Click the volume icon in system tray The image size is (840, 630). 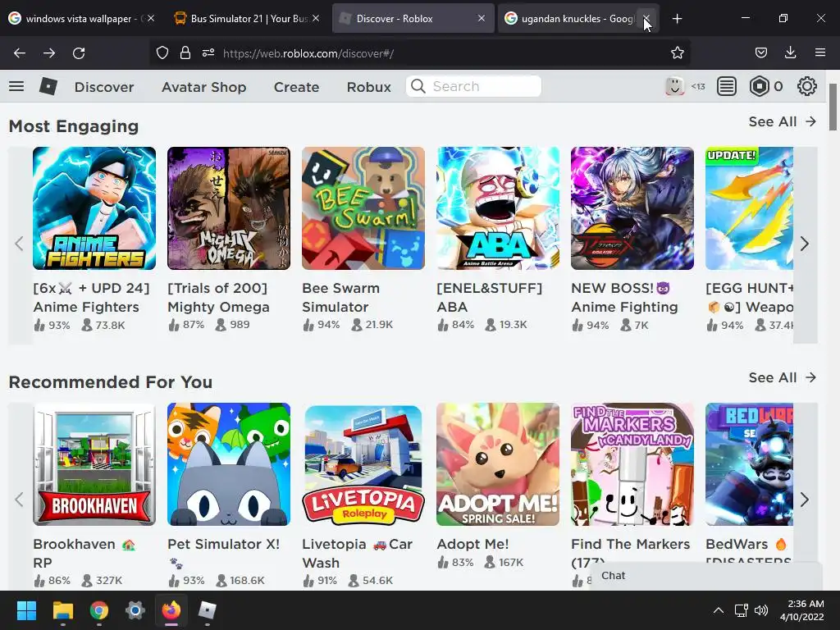click(x=760, y=610)
